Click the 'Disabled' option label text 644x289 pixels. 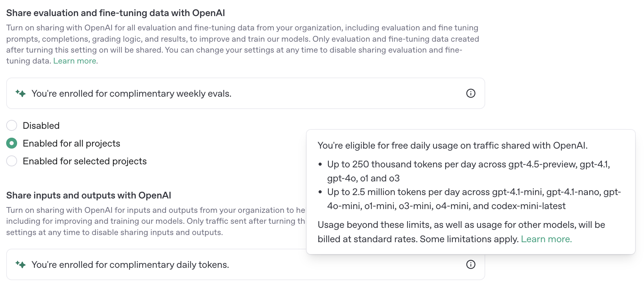(41, 126)
